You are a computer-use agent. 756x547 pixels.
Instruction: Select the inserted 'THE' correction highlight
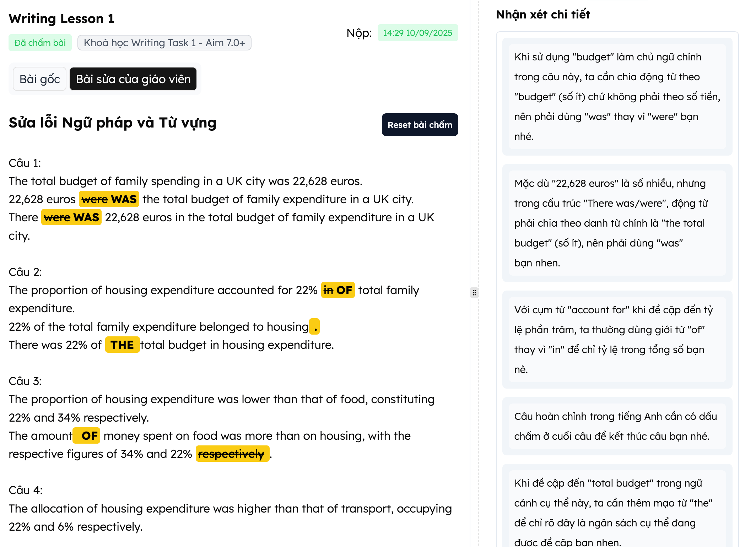coord(122,345)
